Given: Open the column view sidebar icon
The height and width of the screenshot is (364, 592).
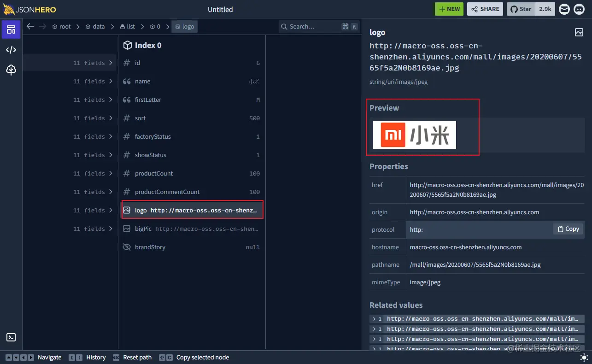Looking at the screenshot, I should (11, 30).
